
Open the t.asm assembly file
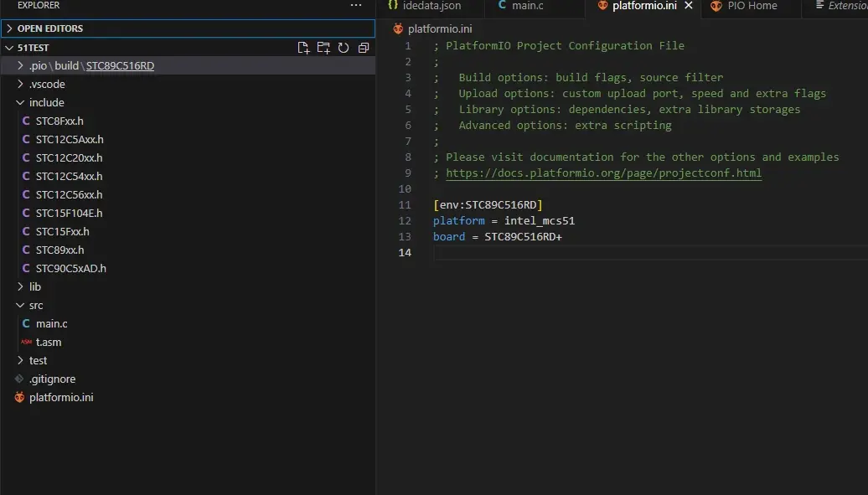(48, 342)
